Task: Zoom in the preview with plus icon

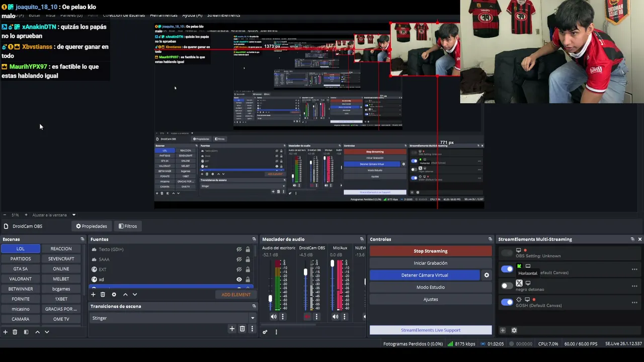Action: [x=26, y=215]
